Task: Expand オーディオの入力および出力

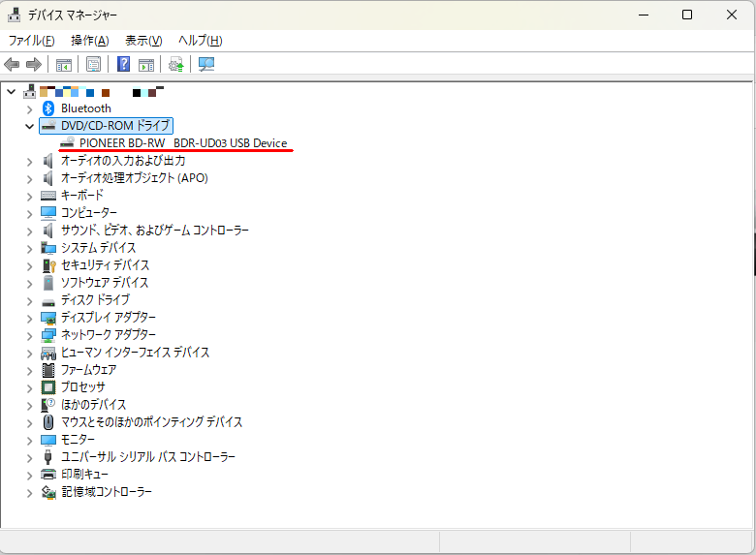Action: tap(29, 162)
